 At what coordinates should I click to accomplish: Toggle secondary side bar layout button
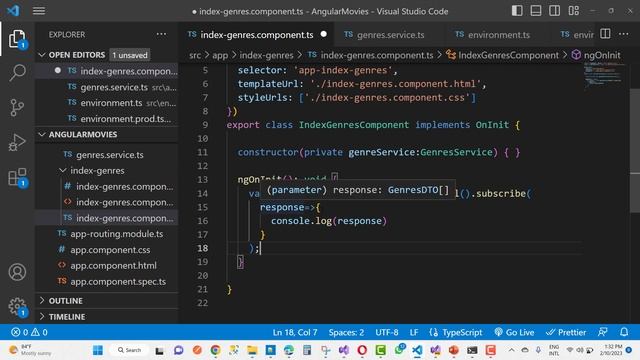555,11
